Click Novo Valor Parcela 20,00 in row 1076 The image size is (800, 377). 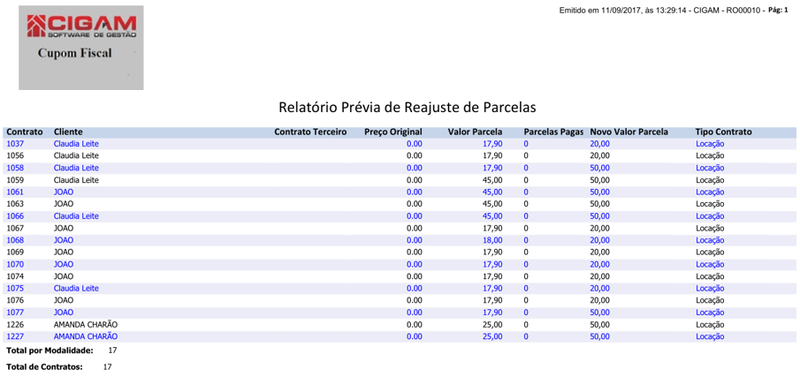tap(600, 300)
